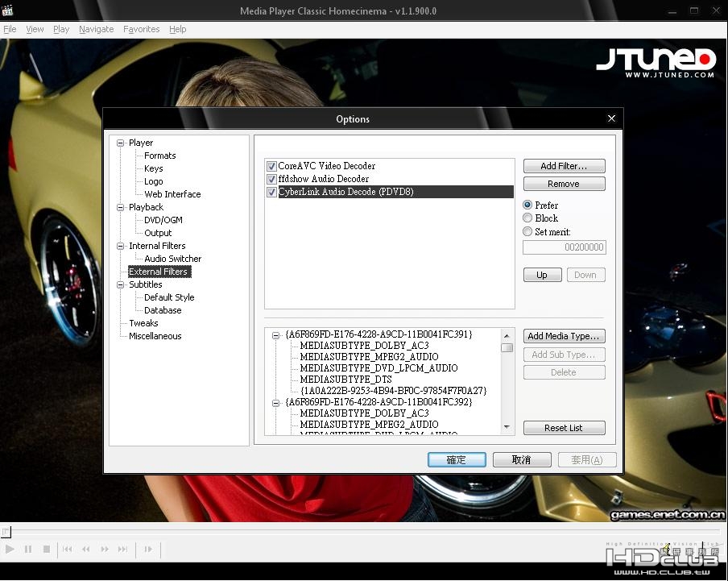Open the Play menu
Screen dimensions: 728x581
(61, 29)
